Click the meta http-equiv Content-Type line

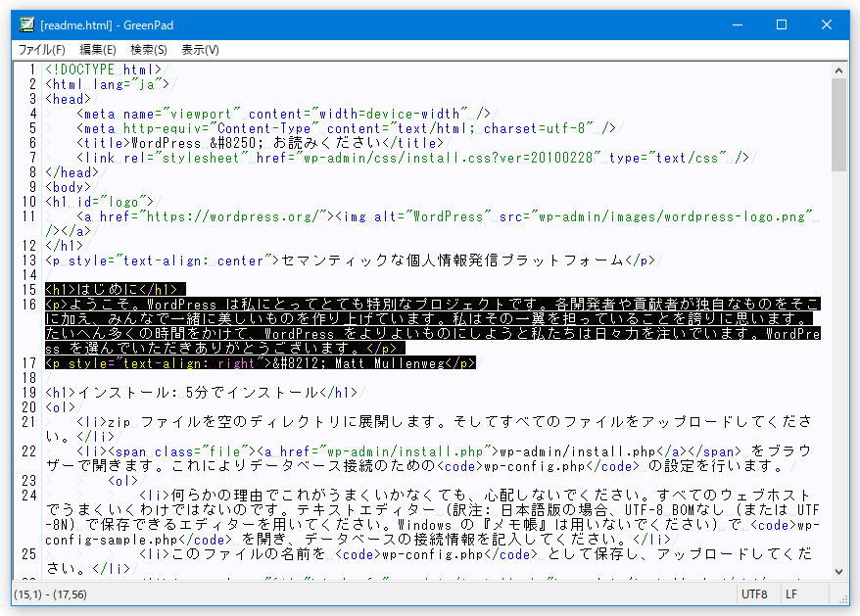pyautogui.click(x=347, y=128)
